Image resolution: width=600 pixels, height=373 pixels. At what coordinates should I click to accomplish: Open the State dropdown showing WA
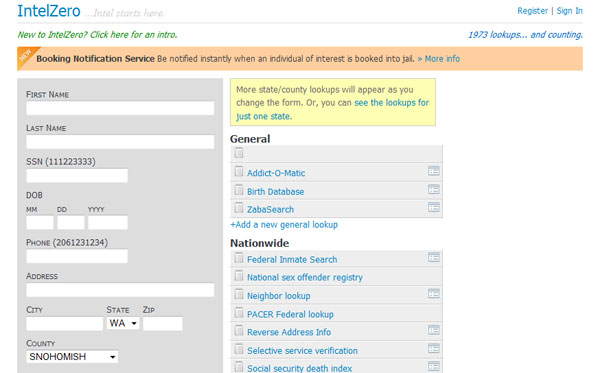pyautogui.click(x=123, y=323)
